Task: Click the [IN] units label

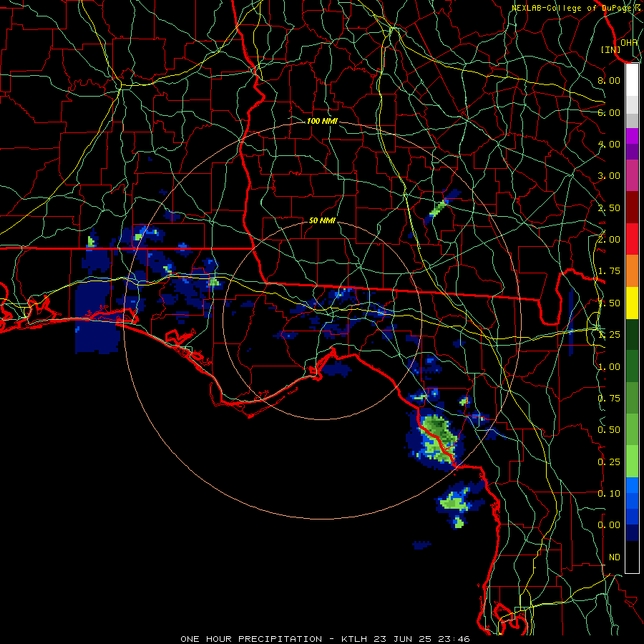Action: pyautogui.click(x=611, y=49)
